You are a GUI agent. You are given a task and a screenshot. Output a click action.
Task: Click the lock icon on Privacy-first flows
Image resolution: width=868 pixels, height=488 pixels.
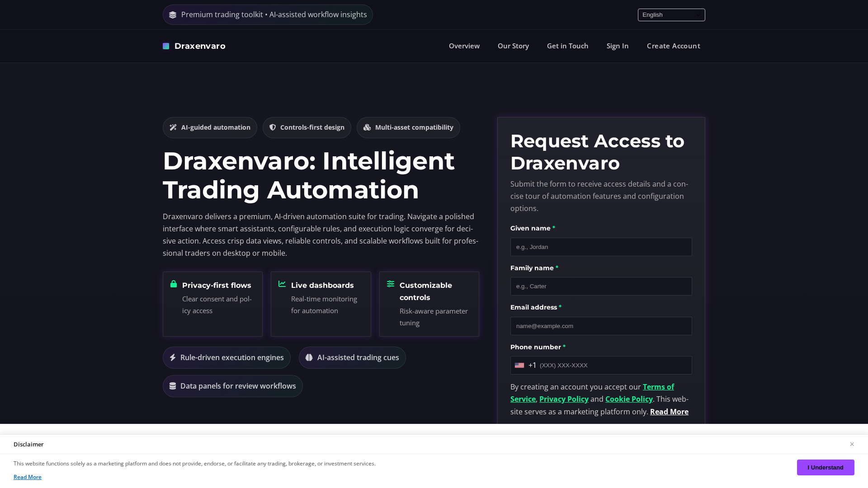tap(174, 284)
